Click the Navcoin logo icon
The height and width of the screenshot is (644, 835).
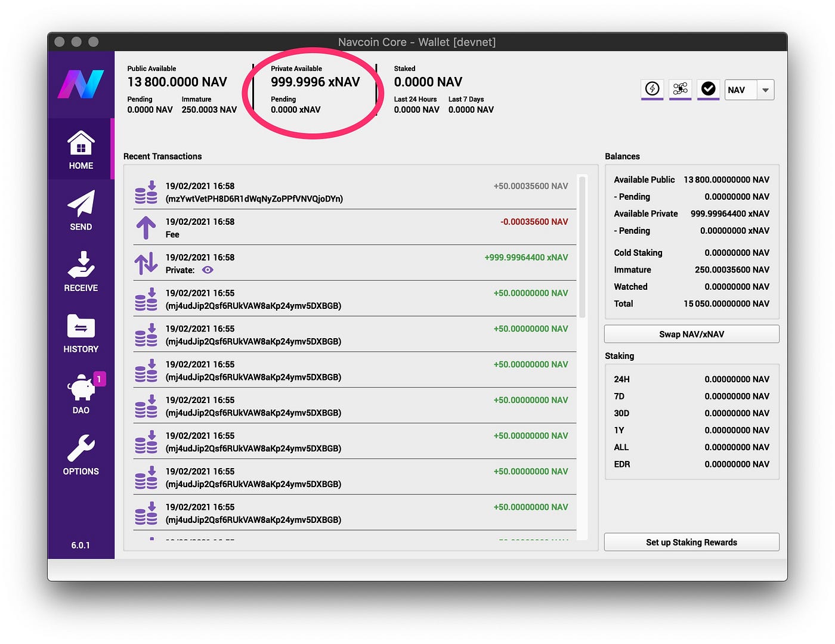tap(81, 84)
